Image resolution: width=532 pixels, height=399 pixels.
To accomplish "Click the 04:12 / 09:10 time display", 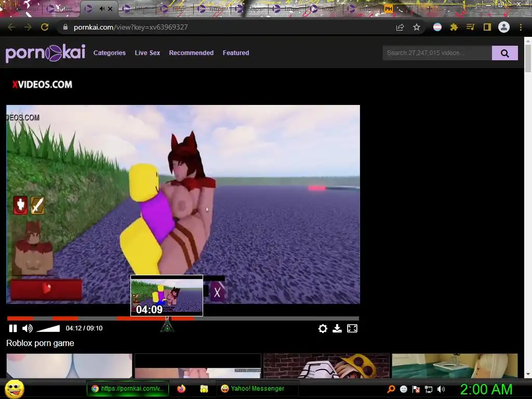I will 84,328.
